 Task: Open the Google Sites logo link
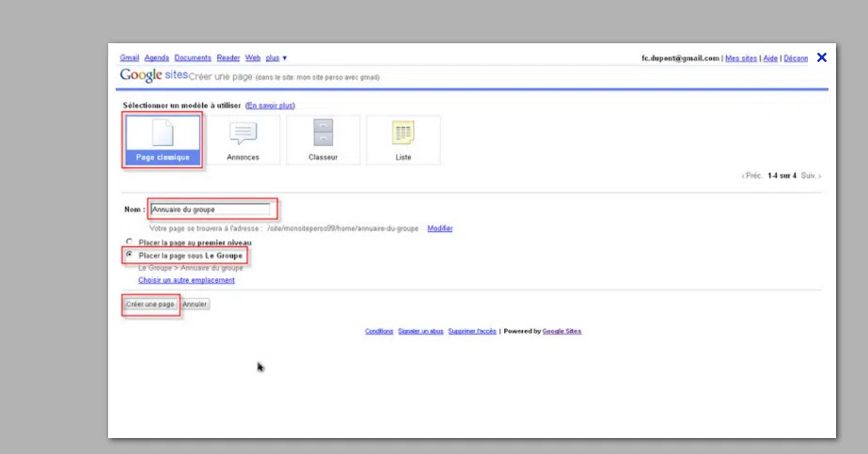point(154,75)
